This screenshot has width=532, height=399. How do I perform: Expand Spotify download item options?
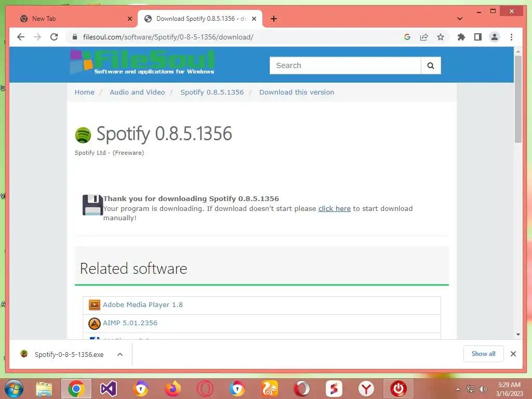click(120, 354)
